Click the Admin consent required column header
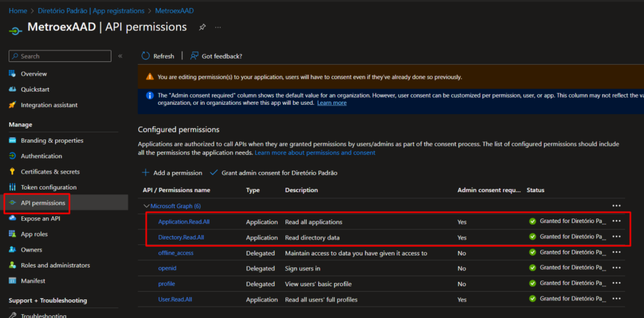This screenshot has width=644, height=318. click(x=489, y=190)
